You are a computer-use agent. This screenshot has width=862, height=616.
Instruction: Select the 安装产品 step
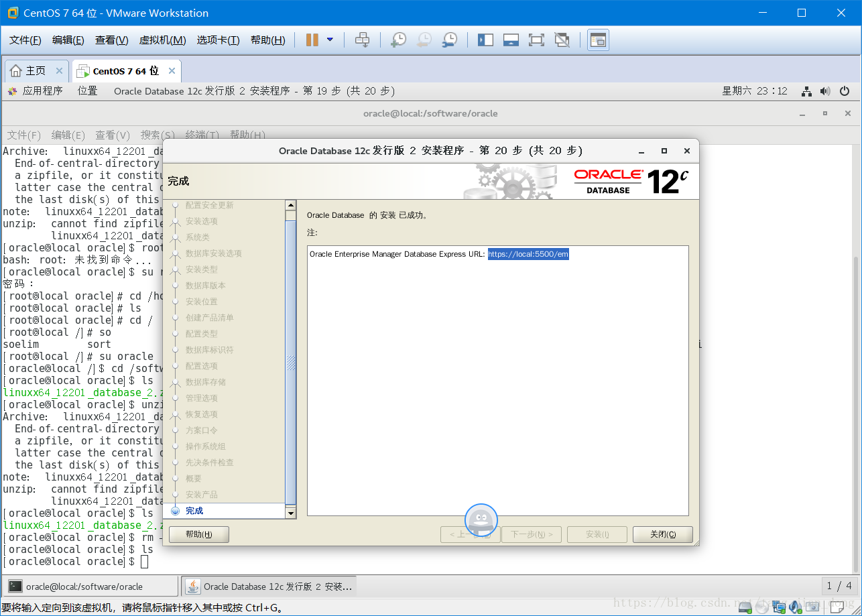tap(202, 495)
